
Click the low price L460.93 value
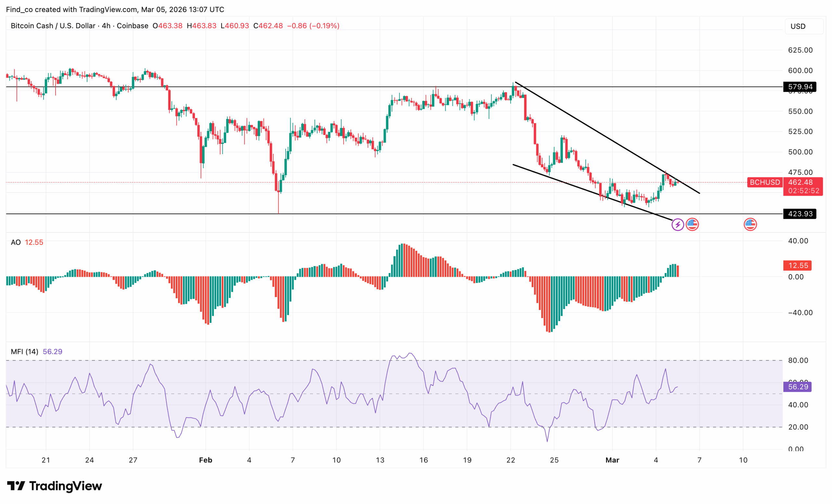[x=235, y=26]
